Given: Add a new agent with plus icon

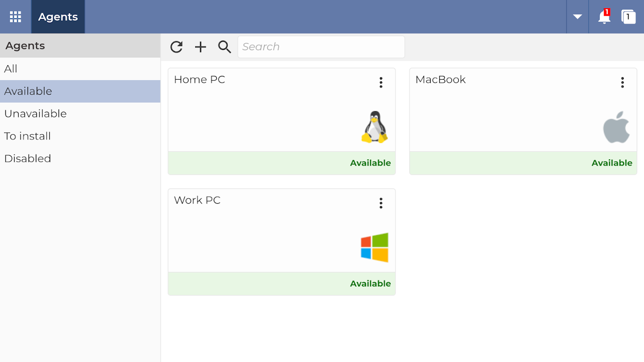Looking at the screenshot, I should point(200,47).
